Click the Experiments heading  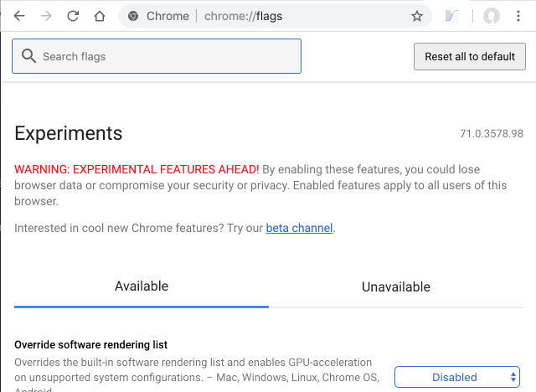click(x=69, y=133)
